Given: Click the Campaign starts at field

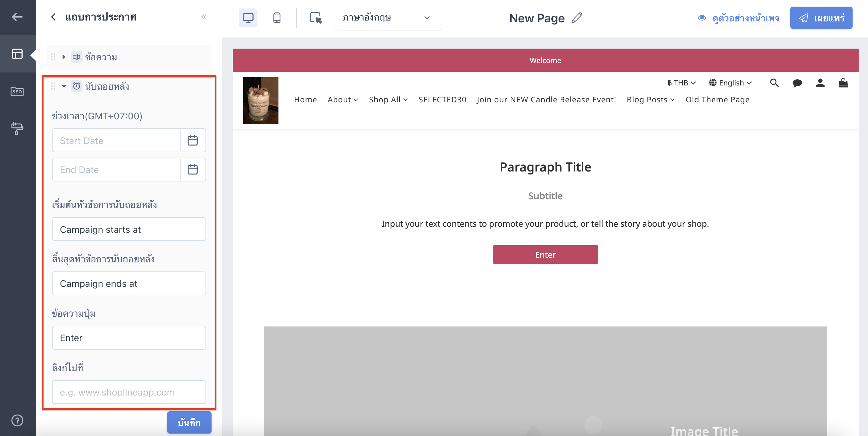Looking at the screenshot, I should pos(129,229).
